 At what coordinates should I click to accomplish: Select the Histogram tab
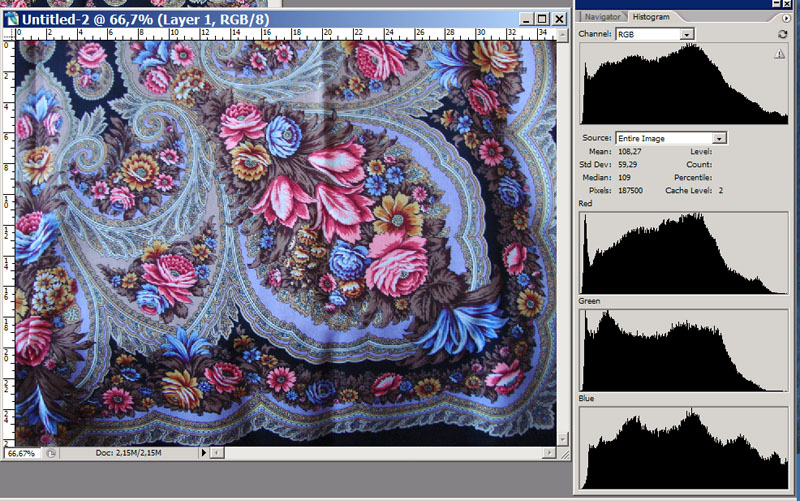point(650,17)
